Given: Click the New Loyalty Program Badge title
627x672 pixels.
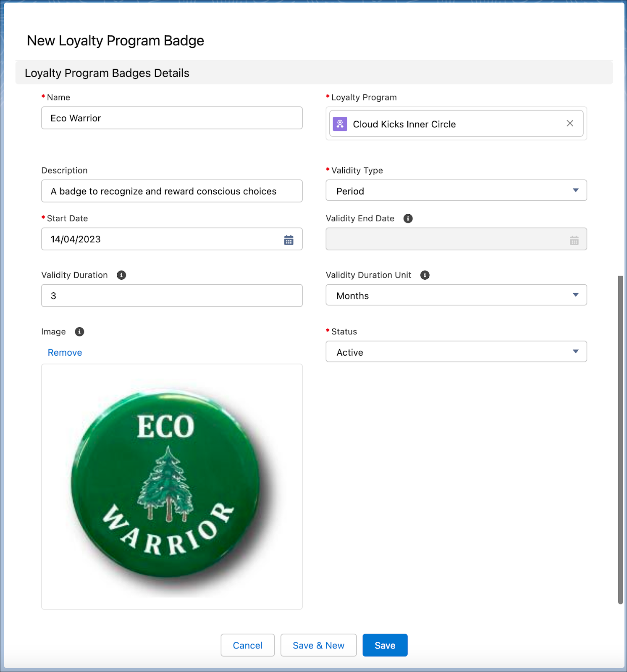Looking at the screenshot, I should pyautogui.click(x=115, y=41).
